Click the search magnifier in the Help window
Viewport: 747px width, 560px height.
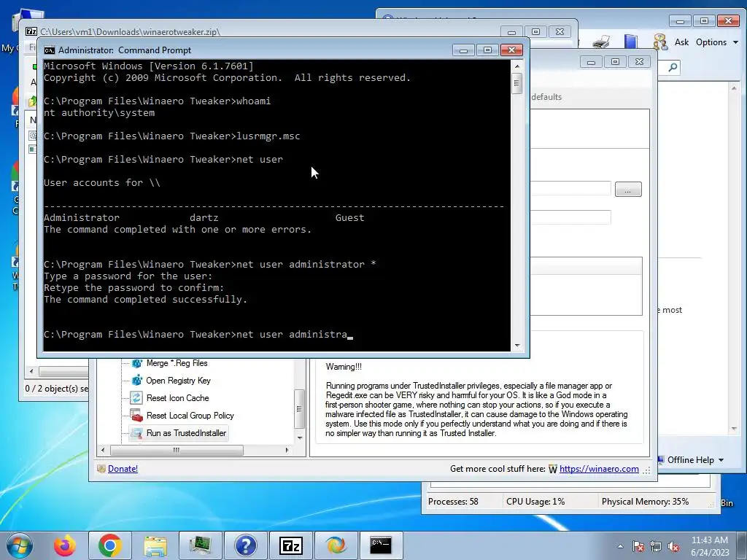click(x=673, y=67)
